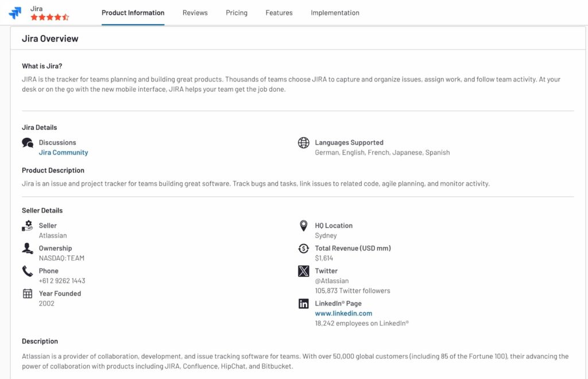Click the Jira product name in header
Screen dimensions: 588x379
pos(36,9)
